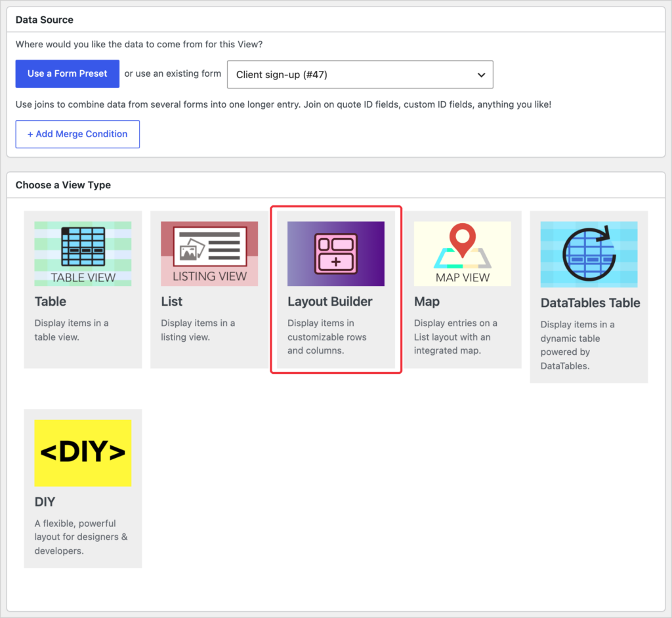The width and height of the screenshot is (672, 618).
Task: Click the Choose a View Type heading
Action: tap(64, 185)
